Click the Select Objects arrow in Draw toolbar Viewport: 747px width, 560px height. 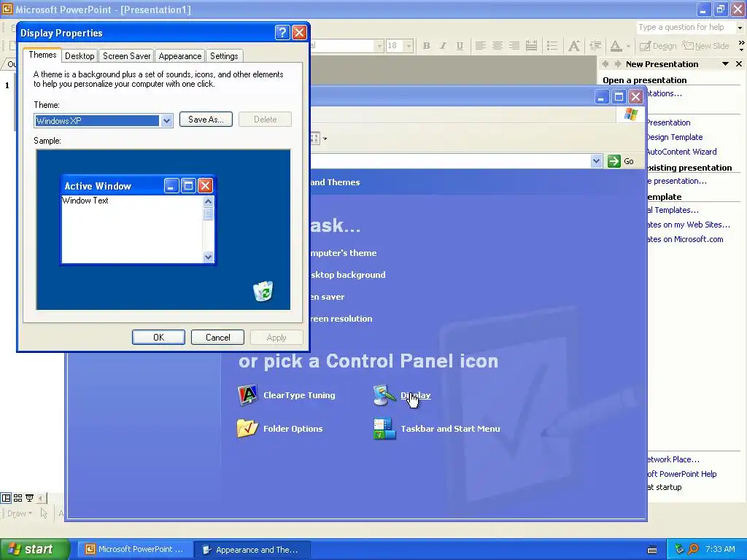click(x=44, y=513)
